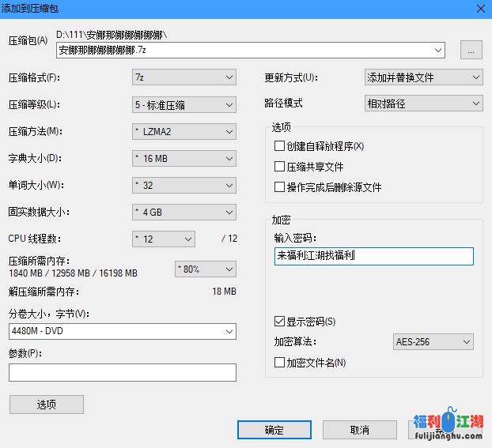Viewport: 492px width, 448px height.
Task: Expand the dictionary size 16 MB dropdown
Action: (x=184, y=158)
